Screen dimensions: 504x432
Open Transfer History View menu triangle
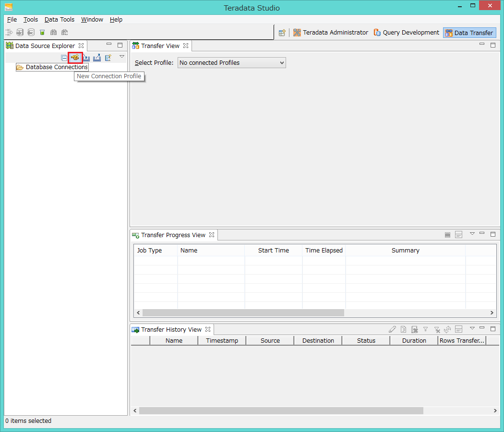(472, 328)
